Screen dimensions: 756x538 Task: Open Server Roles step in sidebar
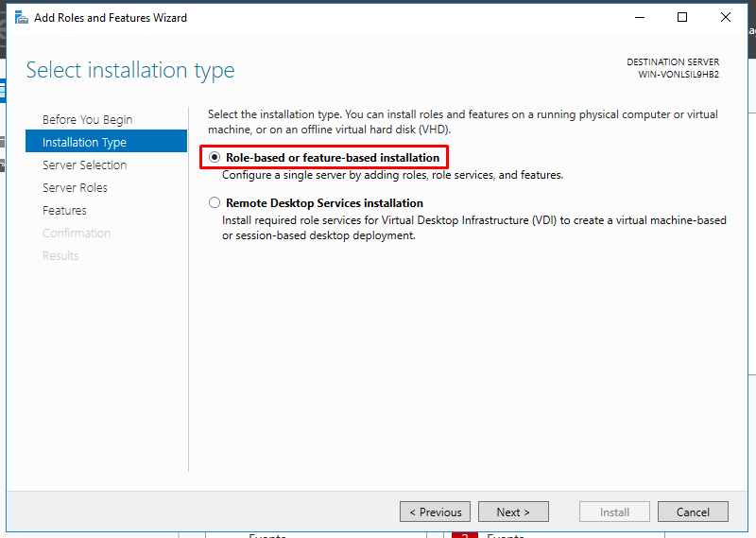click(75, 187)
